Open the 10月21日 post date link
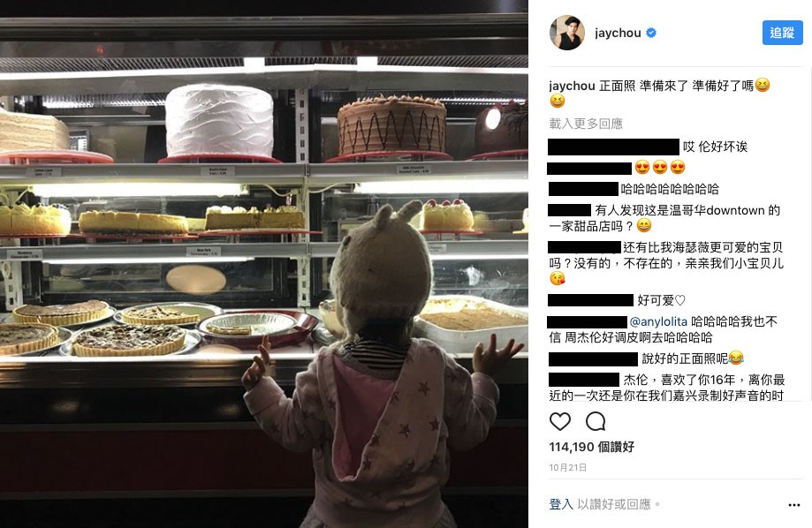Screen dimensions: 812x528 (567, 467)
